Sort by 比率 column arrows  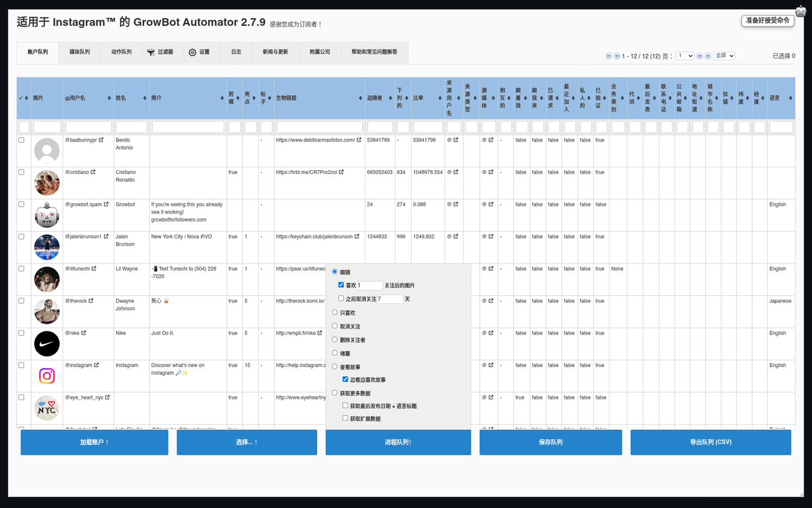coord(440,98)
